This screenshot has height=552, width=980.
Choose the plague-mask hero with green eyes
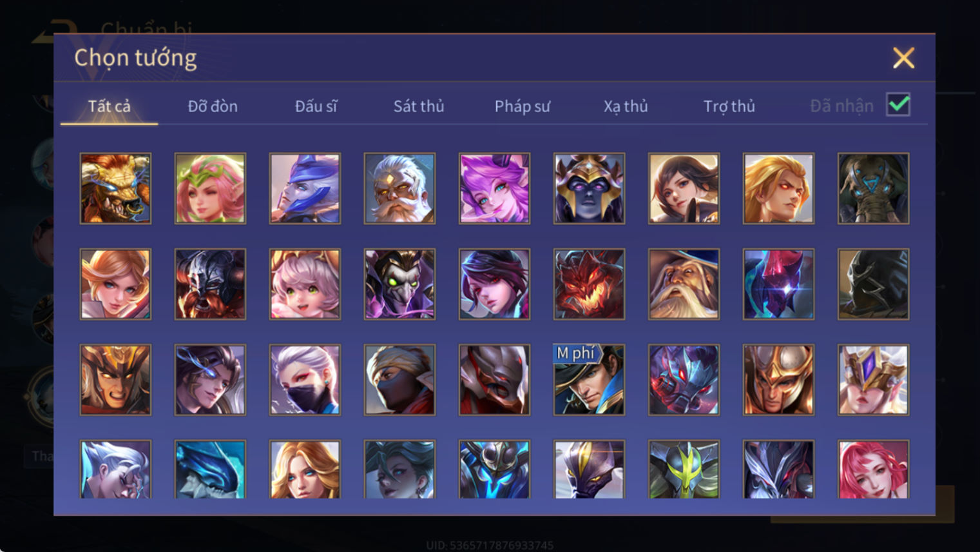pos(399,284)
